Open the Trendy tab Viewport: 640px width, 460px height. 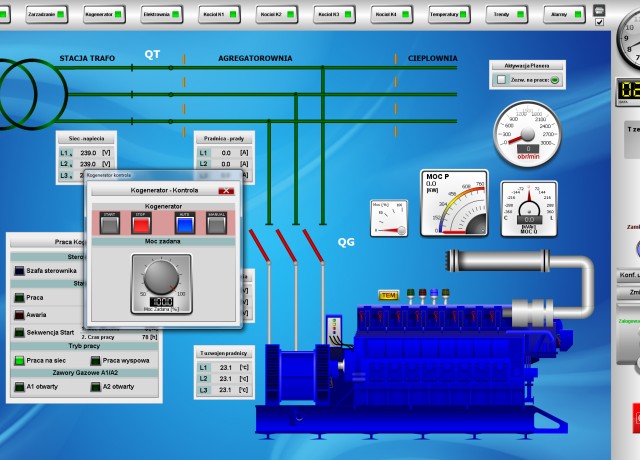click(507, 14)
